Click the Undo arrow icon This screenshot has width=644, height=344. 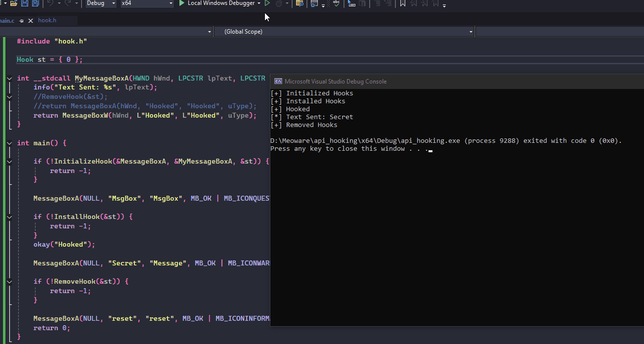coord(50,3)
